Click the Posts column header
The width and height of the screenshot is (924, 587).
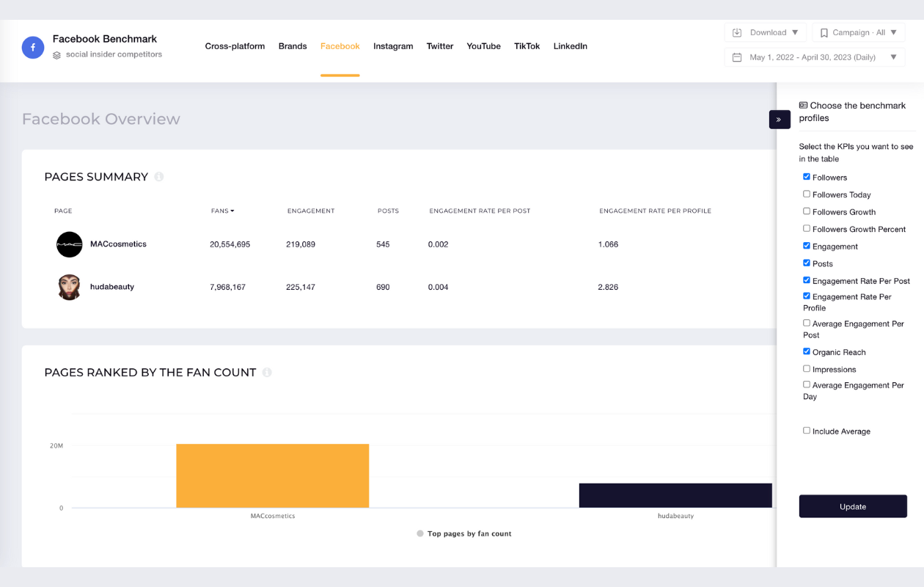tap(388, 211)
